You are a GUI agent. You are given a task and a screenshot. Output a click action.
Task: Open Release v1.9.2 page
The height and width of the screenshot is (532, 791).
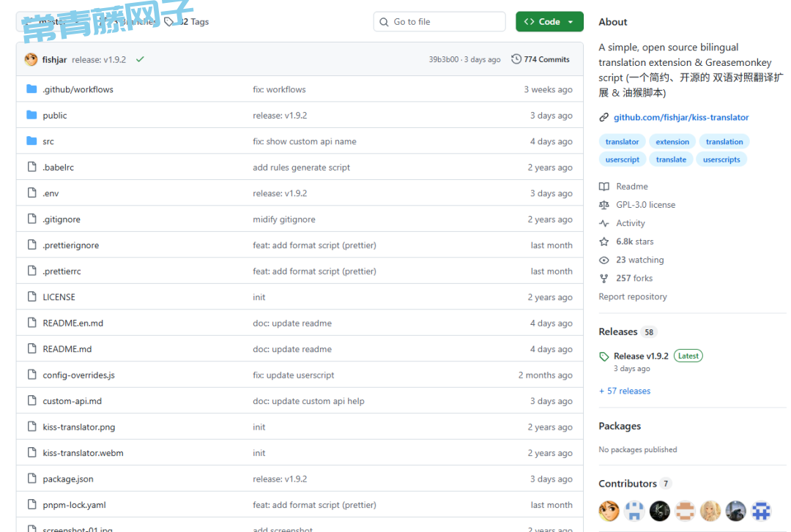[x=641, y=356]
